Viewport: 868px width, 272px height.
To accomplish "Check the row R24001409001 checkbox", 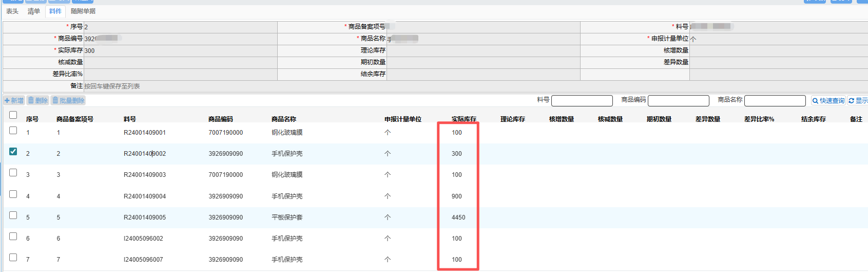I will tap(13, 131).
